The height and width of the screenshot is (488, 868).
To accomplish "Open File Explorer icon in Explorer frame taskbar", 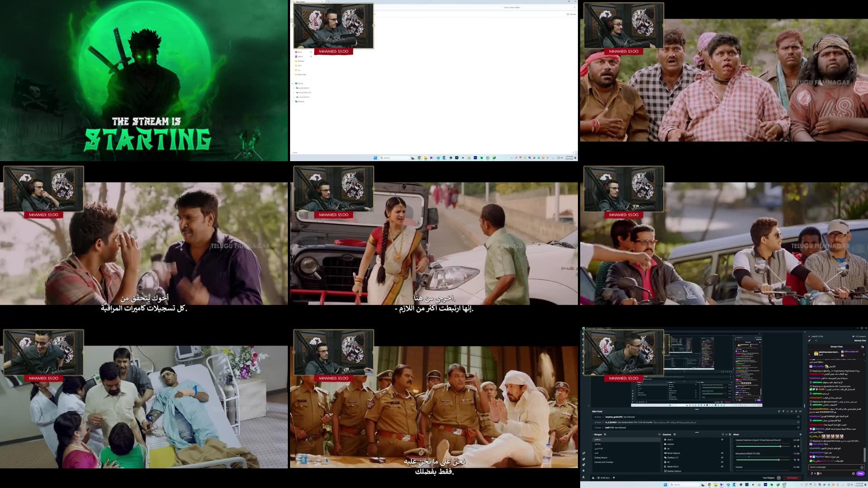I will pyautogui.click(x=426, y=158).
